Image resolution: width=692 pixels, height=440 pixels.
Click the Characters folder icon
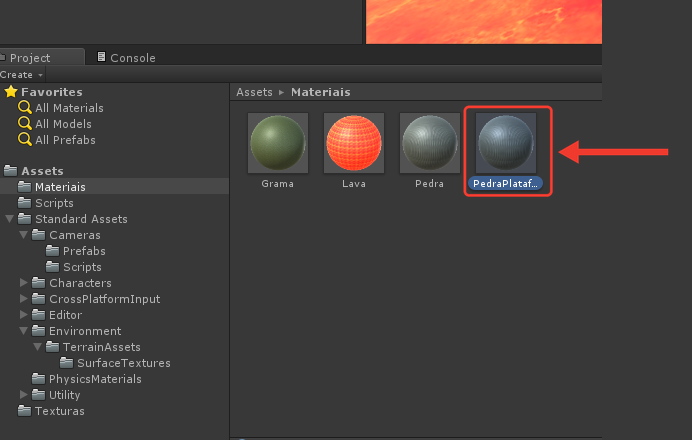click(38, 282)
